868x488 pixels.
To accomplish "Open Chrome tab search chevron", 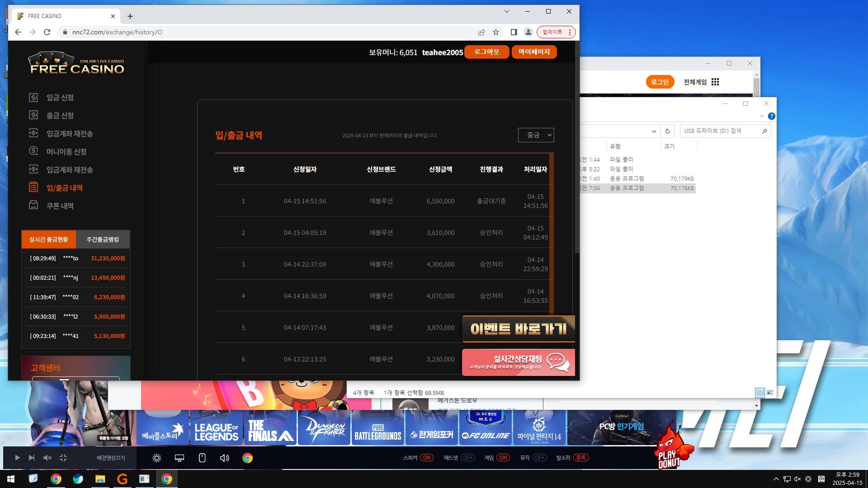I will (x=507, y=11).
